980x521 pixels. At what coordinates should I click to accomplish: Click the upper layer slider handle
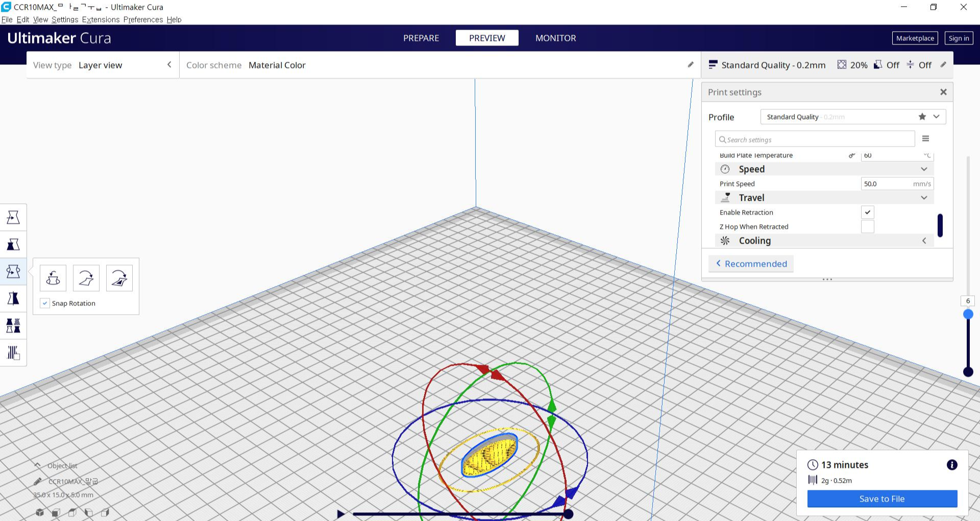click(x=968, y=314)
